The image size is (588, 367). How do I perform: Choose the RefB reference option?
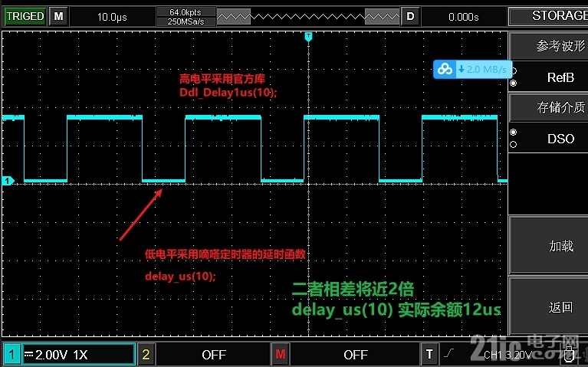click(x=560, y=77)
